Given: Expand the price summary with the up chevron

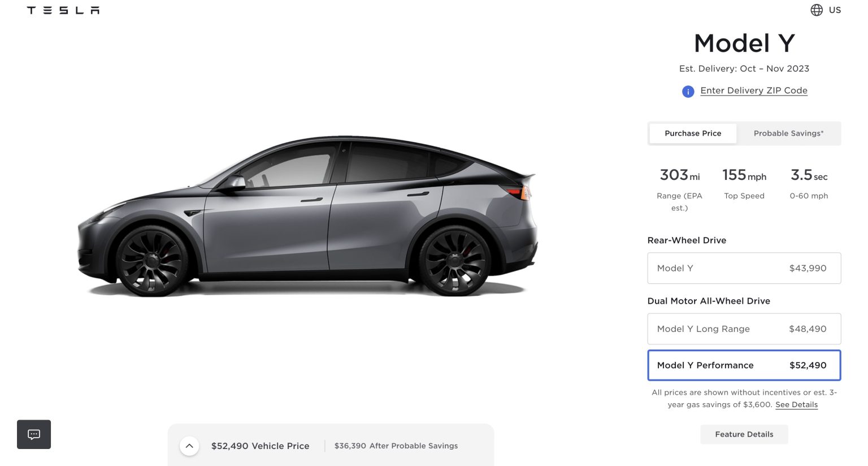Looking at the screenshot, I should [x=189, y=446].
